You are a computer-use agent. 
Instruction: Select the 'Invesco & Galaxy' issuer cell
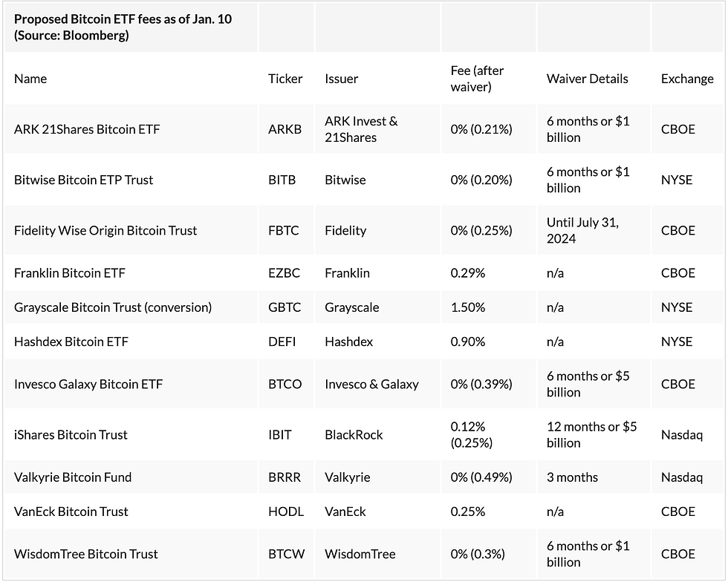pos(371,384)
